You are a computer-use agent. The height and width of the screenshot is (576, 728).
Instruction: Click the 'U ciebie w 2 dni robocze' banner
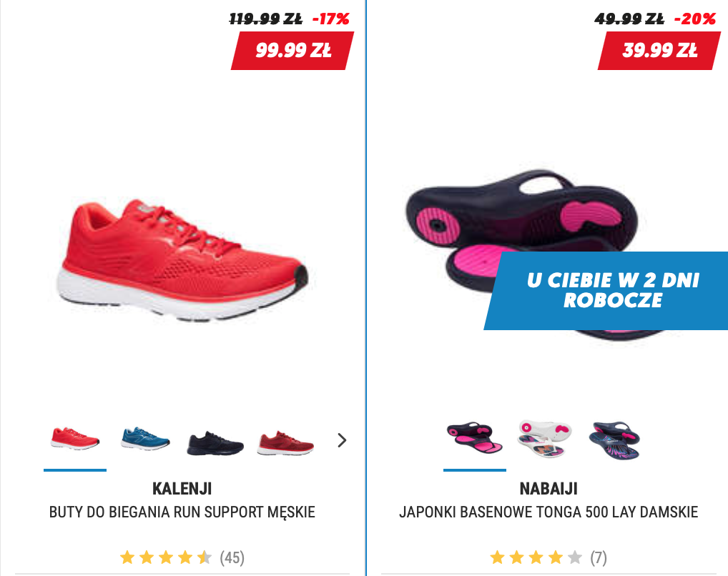[606, 291]
